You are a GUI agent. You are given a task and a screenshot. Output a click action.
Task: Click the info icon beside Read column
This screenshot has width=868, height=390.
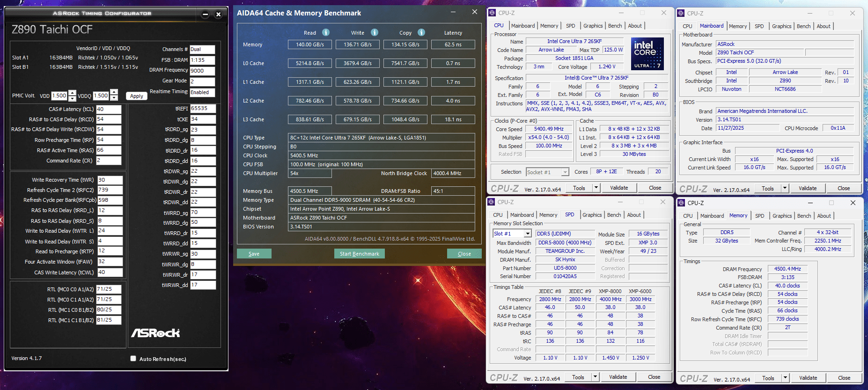click(x=326, y=32)
